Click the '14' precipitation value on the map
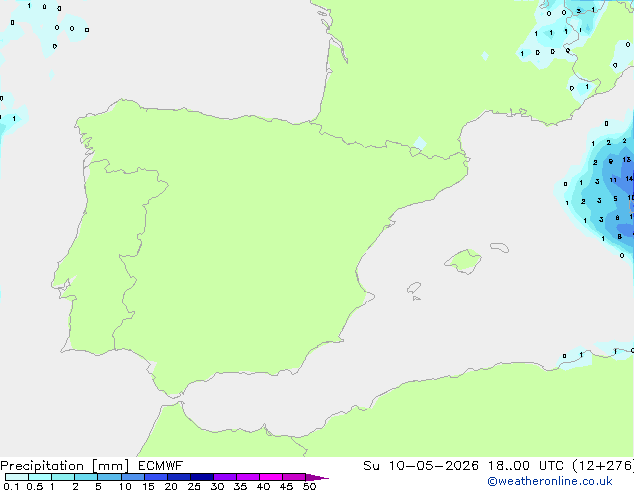The image size is (634, 490). [x=630, y=178]
